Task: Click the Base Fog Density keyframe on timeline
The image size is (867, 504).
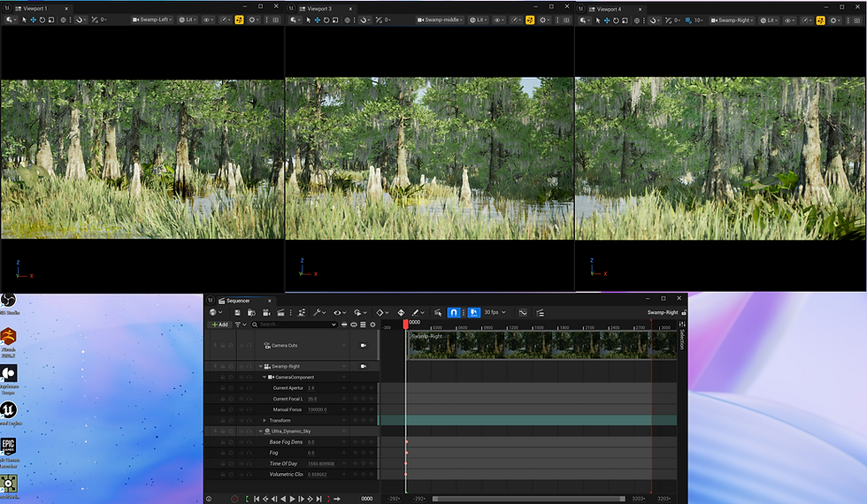Action: (406, 442)
